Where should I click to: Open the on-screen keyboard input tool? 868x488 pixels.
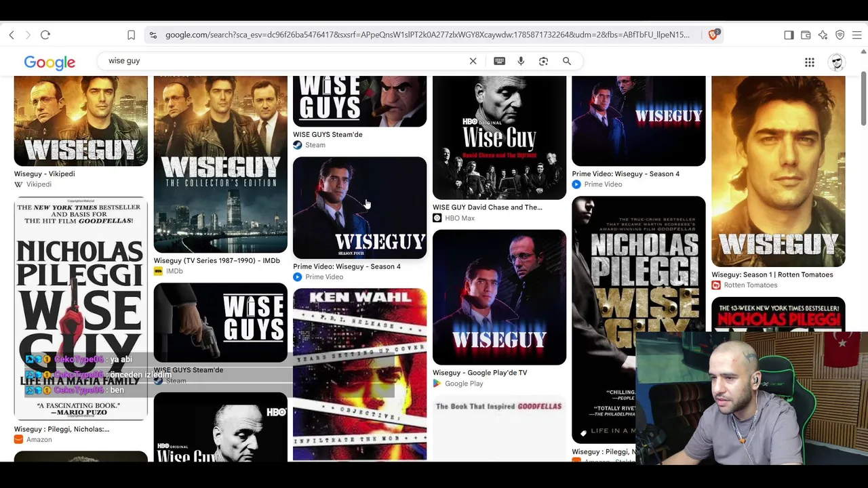tap(500, 61)
